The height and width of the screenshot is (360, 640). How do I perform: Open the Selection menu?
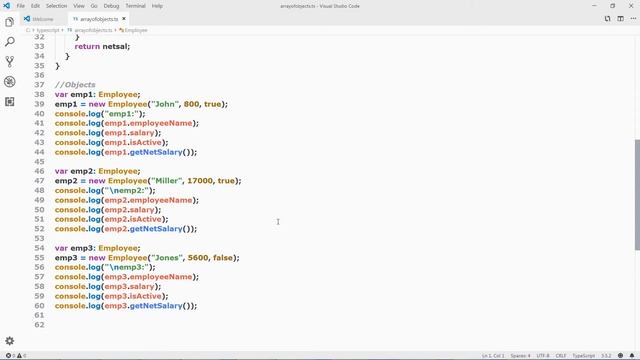56,6
